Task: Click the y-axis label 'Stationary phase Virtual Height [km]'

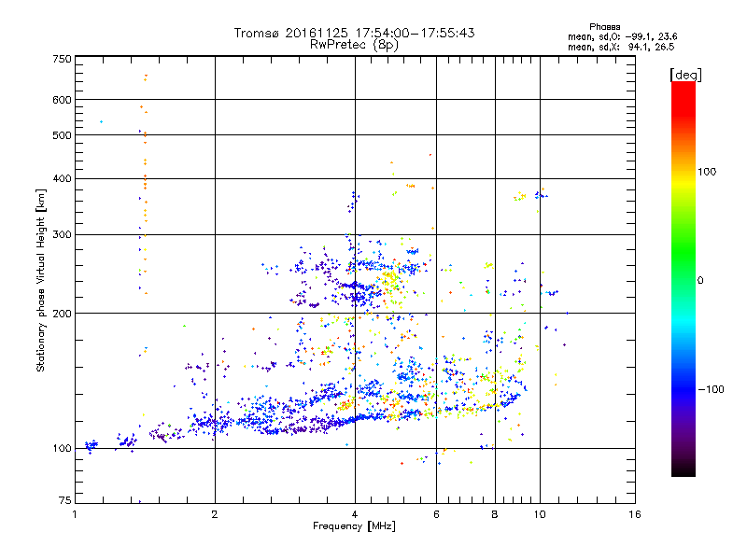Action: tap(40, 280)
